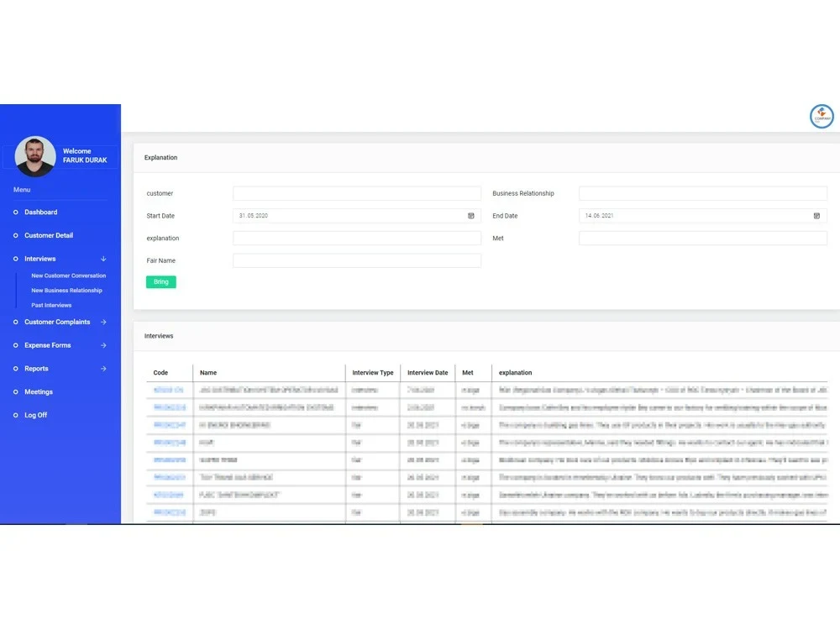Open Meetings page

pyautogui.click(x=39, y=392)
